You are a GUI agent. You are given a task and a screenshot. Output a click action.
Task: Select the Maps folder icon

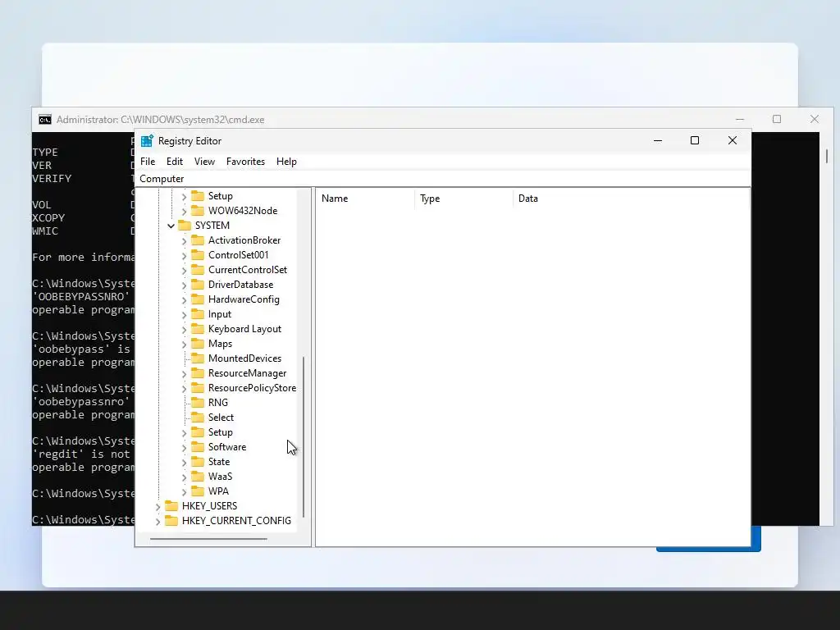(x=198, y=344)
